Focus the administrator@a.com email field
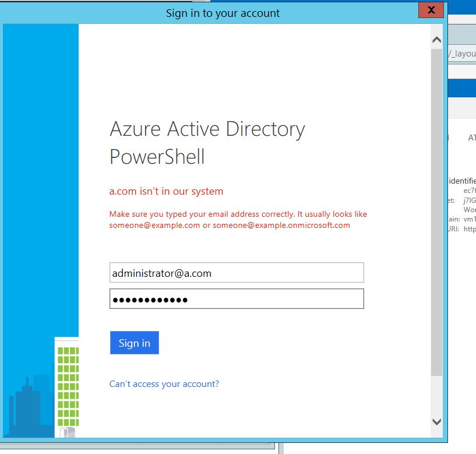This screenshot has height=454, width=476. point(237,272)
